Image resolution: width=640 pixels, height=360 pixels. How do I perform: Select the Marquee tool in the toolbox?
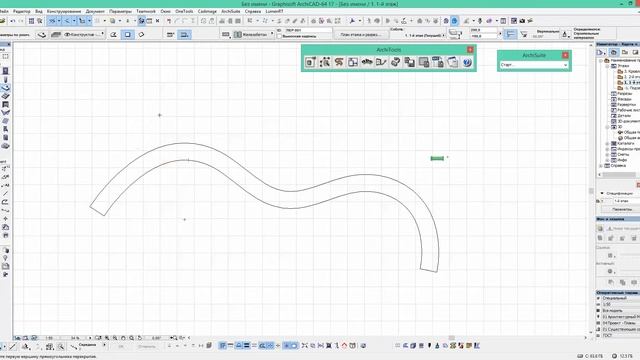pyautogui.click(x=5, y=57)
